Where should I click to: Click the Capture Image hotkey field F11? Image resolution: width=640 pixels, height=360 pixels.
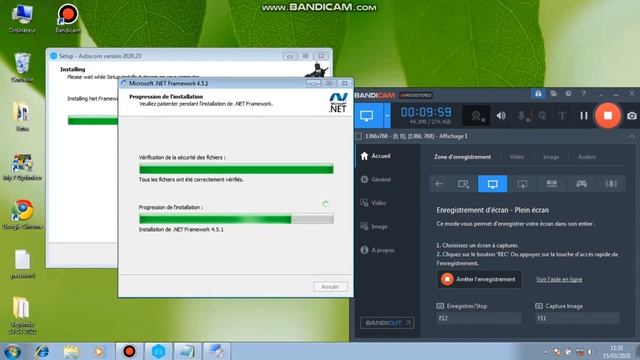tap(577, 318)
